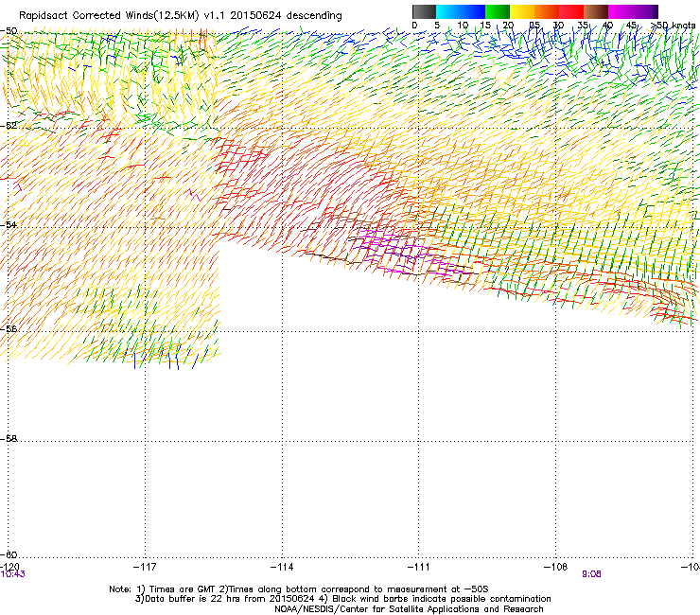Click the 'Data buffer is 22 hrs' note
Viewport: 700px width, 615px height.
(x=225, y=599)
